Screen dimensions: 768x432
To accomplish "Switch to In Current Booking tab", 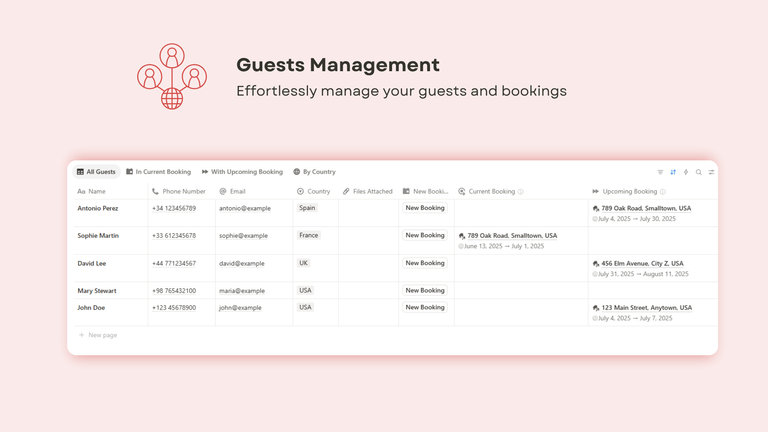I will point(159,172).
